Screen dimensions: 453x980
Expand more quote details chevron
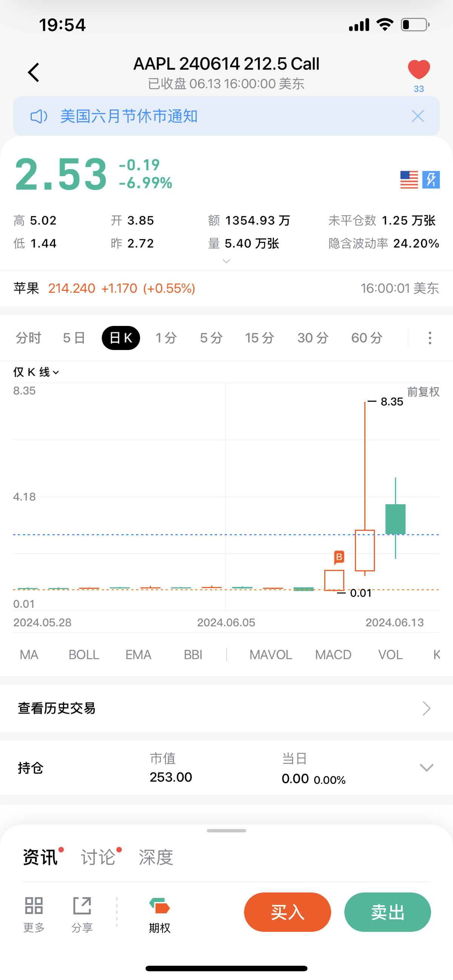coord(226,261)
